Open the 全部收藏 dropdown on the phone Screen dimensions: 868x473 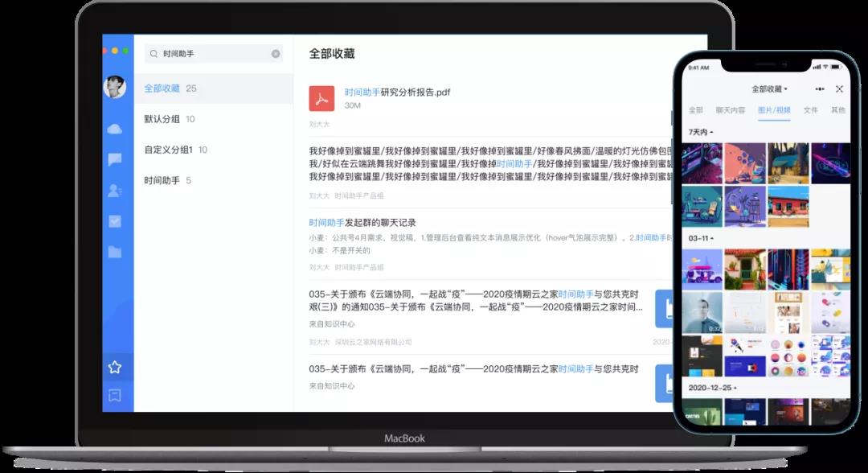(769, 88)
